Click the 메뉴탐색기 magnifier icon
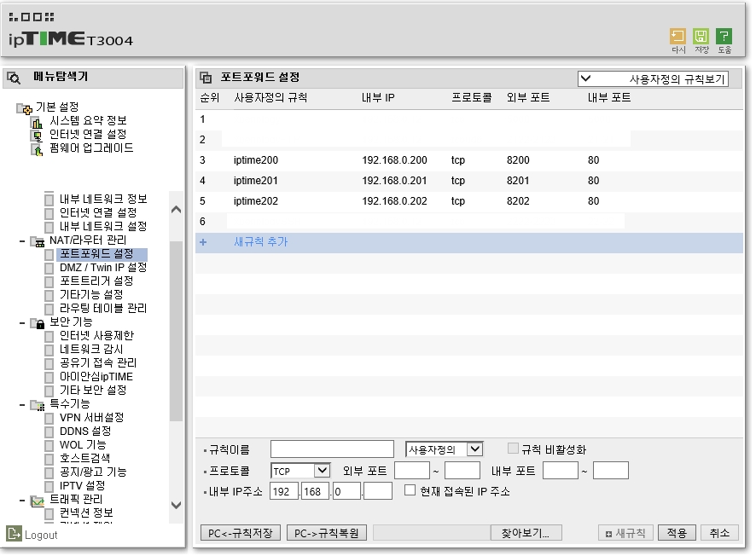Screen dimensions: 756x556 [x=14, y=78]
